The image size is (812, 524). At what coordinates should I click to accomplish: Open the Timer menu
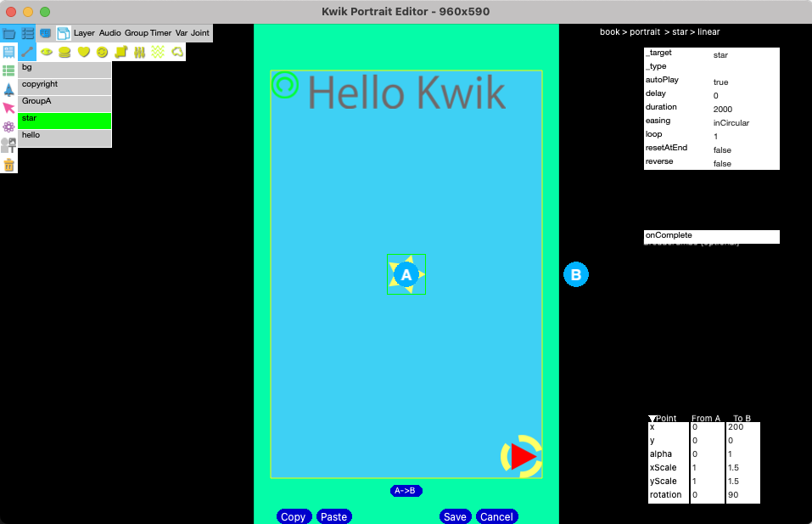(160, 32)
